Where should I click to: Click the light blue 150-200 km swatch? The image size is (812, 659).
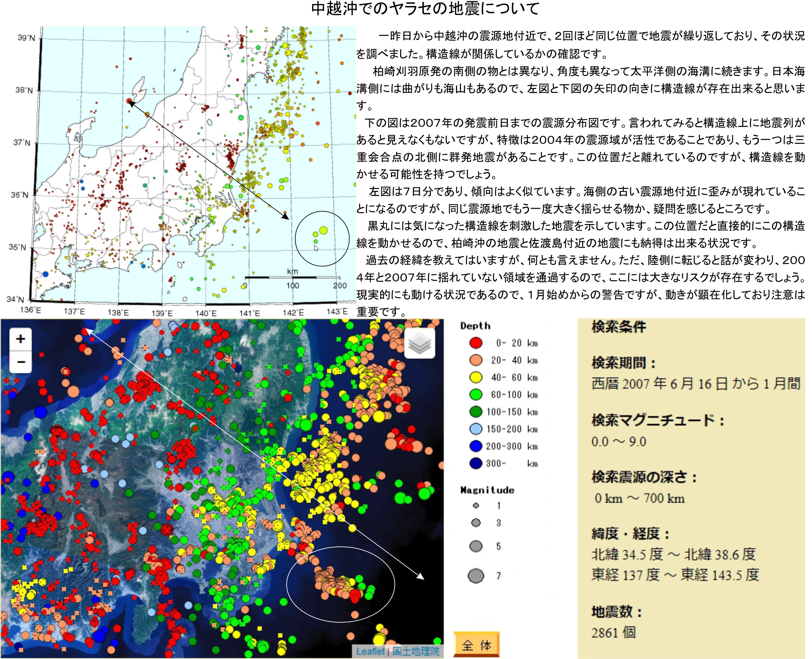point(475,429)
